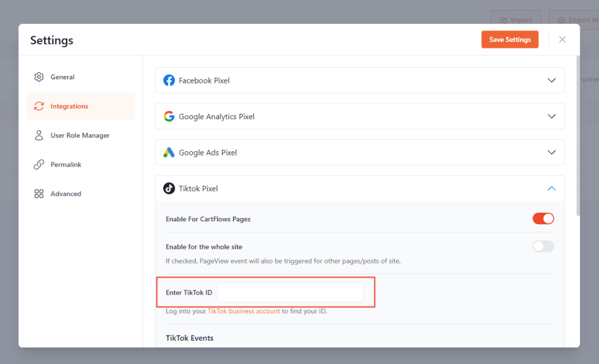Enable the whole site PageView toggle
Viewport: 599px width, 364px height.
coord(543,247)
